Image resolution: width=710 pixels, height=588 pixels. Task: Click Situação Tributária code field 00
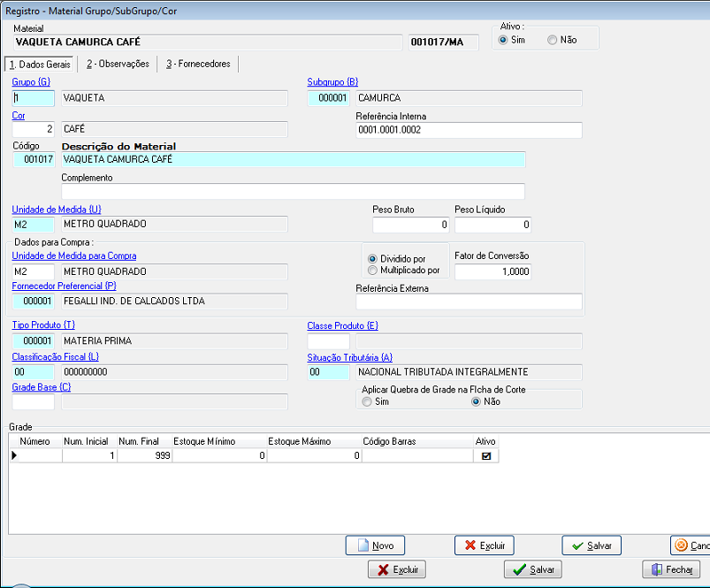[328, 372]
